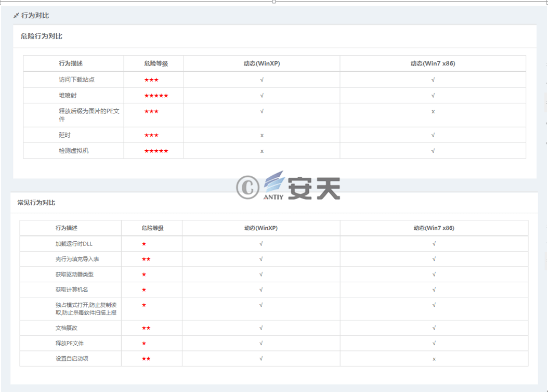Click the Win7 x86 check mark for 释放PE文件
Viewport: 548px width, 392px height.
(x=434, y=343)
